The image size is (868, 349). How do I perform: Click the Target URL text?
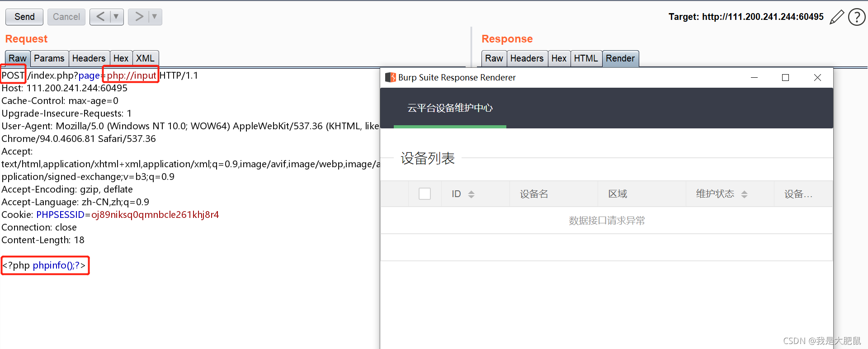(x=746, y=17)
